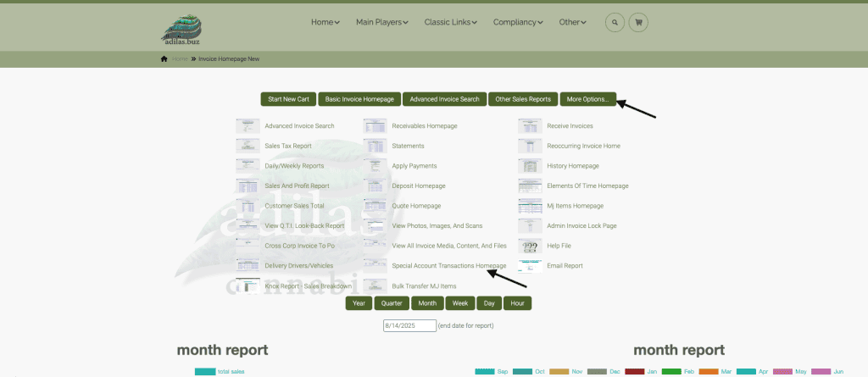Viewport: 868px width, 377px height.
Task: Click the Feb legend color swatch
Action: (x=671, y=371)
